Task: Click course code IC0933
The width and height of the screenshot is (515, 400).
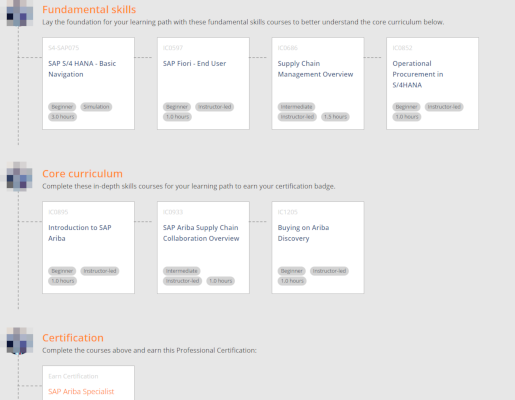Action: [173, 212]
